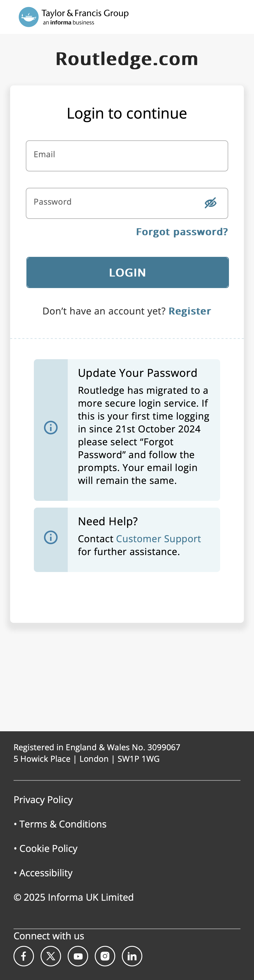Click the LinkedIn icon
The height and width of the screenshot is (980, 254).
click(x=132, y=956)
